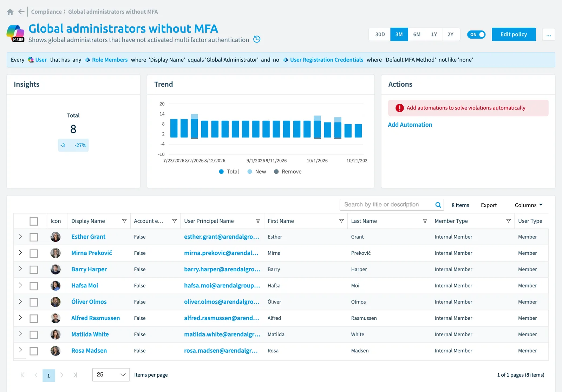
Task: Click the search magnifier icon
Action: pyautogui.click(x=438, y=205)
